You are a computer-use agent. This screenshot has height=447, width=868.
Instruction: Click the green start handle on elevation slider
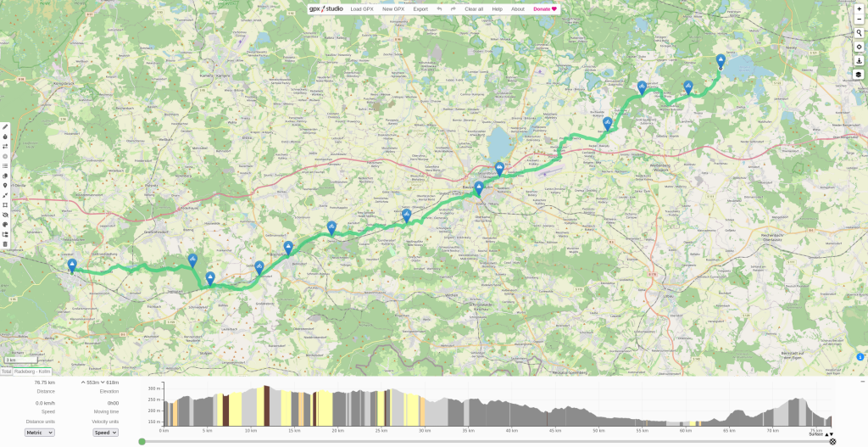click(x=142, y=441)
